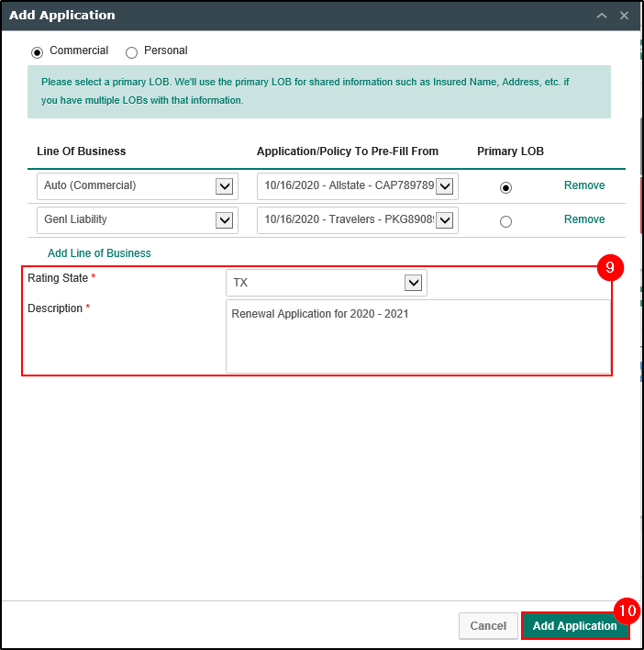Select the Commercial radio button
The width and height of the screenshot is (644, 650).
click(37, 52)
